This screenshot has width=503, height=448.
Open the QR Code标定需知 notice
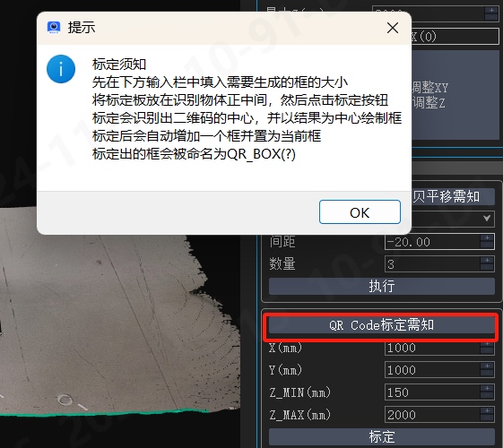(381, 325)
